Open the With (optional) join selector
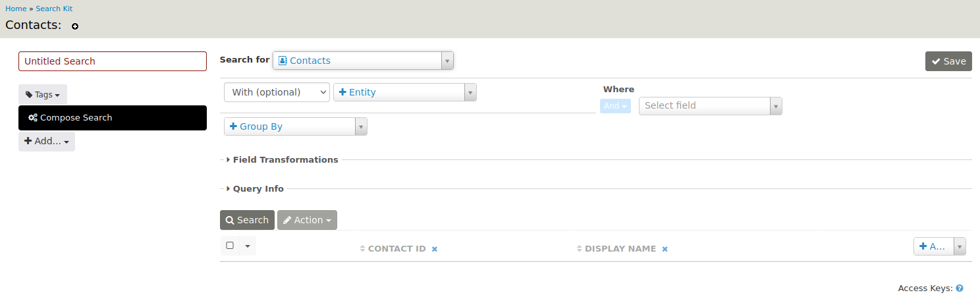 click(277, 92)
